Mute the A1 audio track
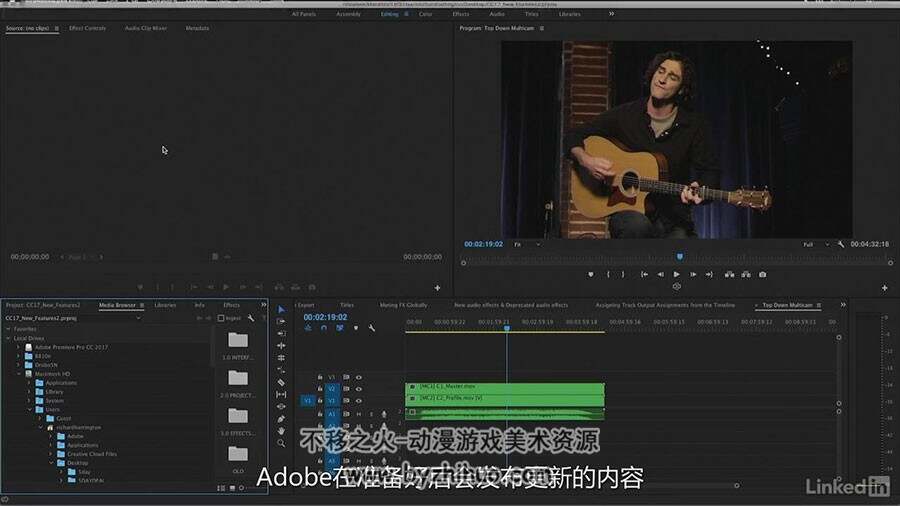Screen dimensions: 900x506 (x=359, y=414)
